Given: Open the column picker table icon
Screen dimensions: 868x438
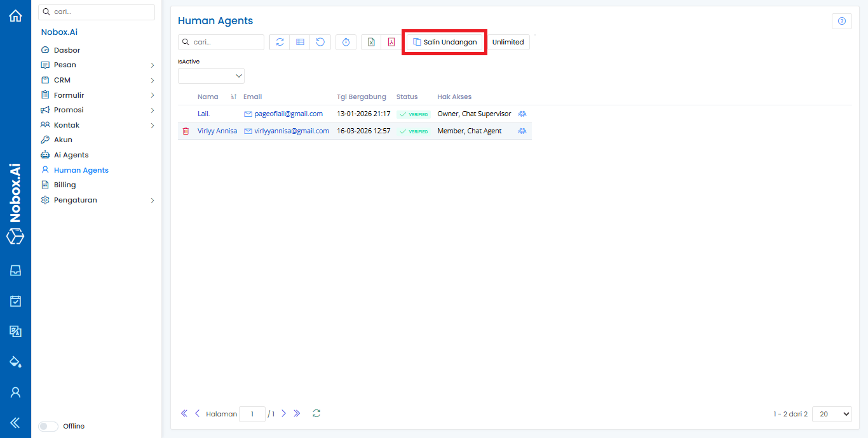Looking at the screenshot, I should tap(300, 42).
